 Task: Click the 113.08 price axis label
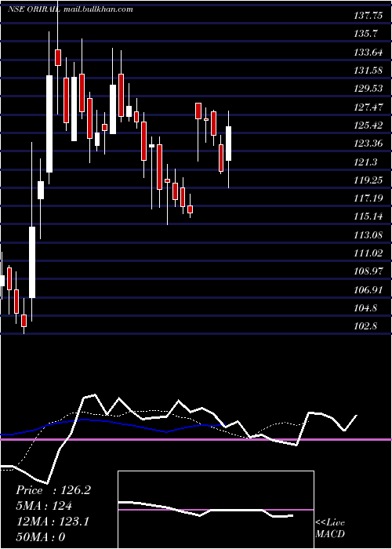pyautogui.click(x=368, y=235)
